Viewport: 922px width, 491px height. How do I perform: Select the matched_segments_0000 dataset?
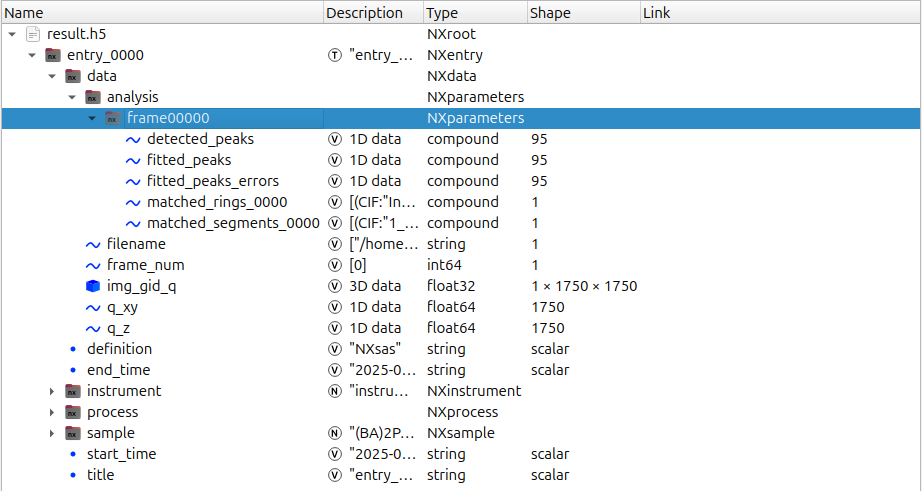[x=233, y=223]
